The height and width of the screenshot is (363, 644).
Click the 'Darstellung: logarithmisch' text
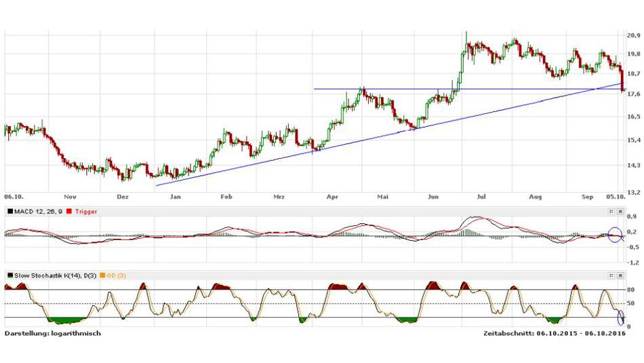coord(53,334)
